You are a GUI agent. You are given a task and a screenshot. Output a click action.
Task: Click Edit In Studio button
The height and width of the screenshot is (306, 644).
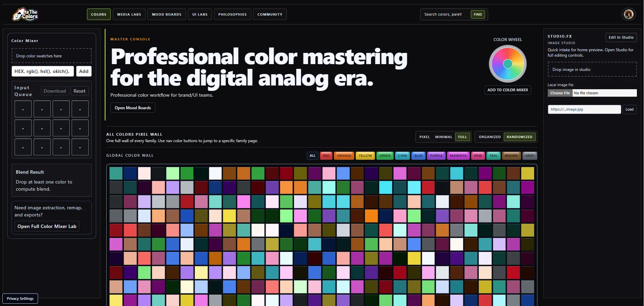(621, 37)
